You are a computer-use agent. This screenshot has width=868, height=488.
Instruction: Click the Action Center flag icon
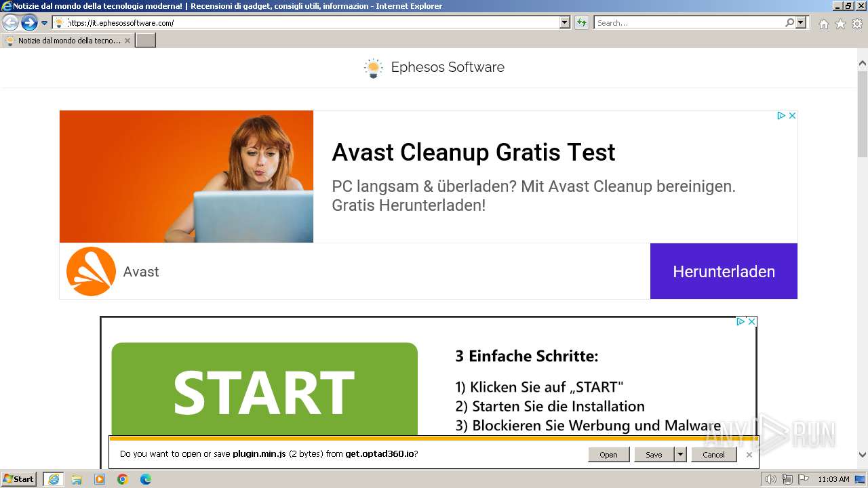click(x=803, y=479)
